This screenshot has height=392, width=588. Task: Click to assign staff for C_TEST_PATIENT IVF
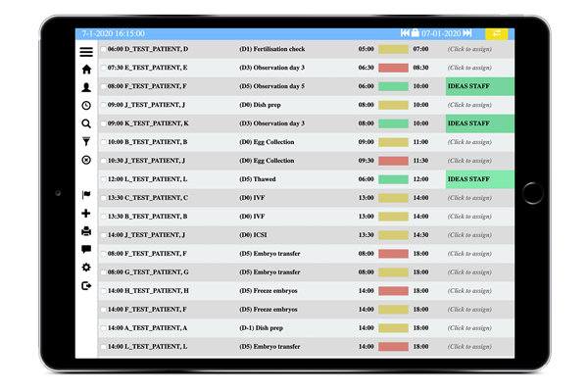[469, 198]
